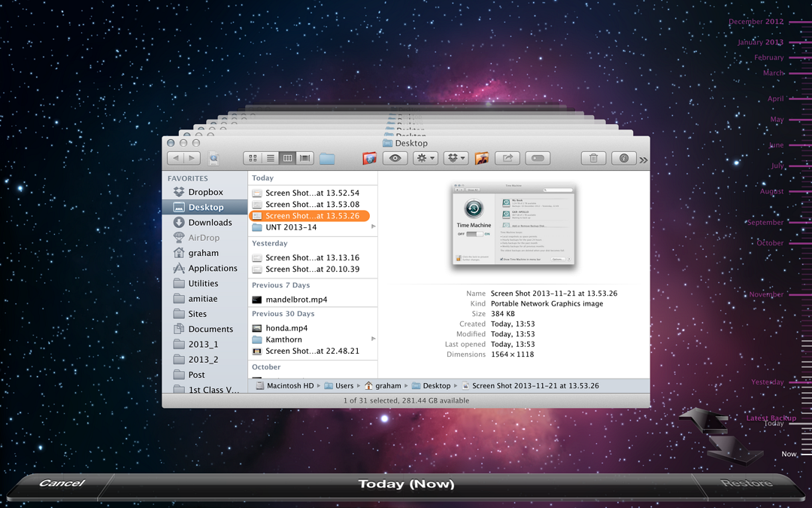Jump to Latest Backup on timeline
This screenshot has height=508, width=812.
tap(771, 418)
